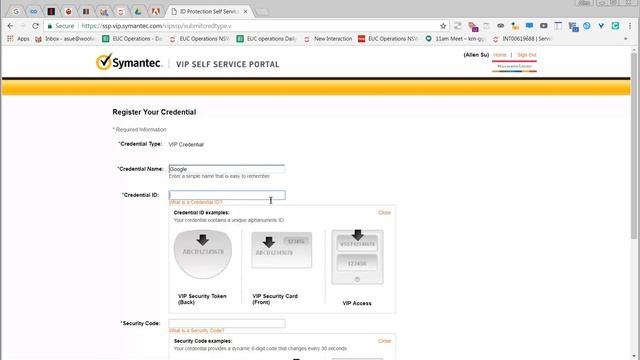Screen dimensions: 640x360
Task: Click the EUC Operations NSW bookmark with red icon
Action: click(388, 39)
